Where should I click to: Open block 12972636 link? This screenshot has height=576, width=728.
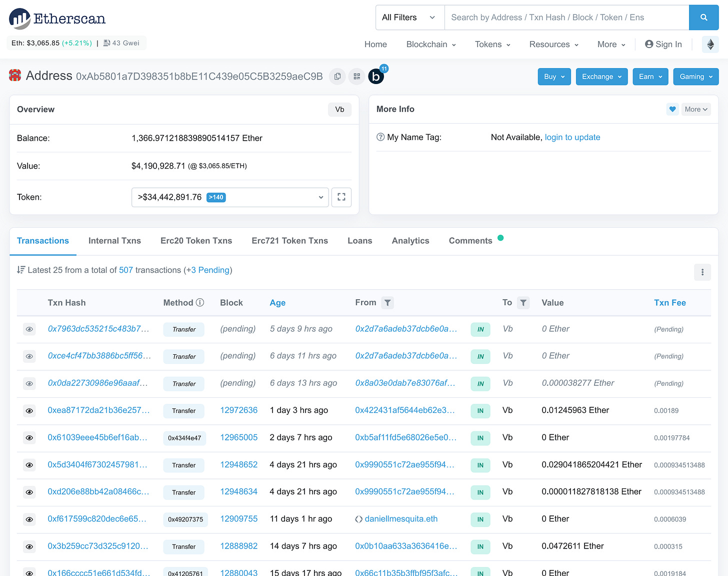click(x=239, y=410)
